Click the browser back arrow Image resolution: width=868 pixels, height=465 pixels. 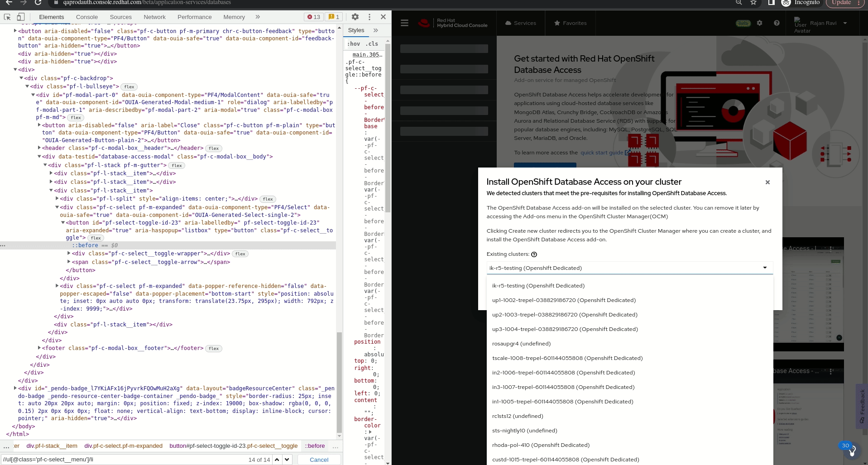(x=9, y=2)
